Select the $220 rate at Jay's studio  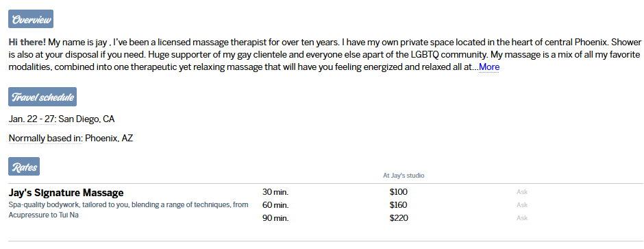399,218
